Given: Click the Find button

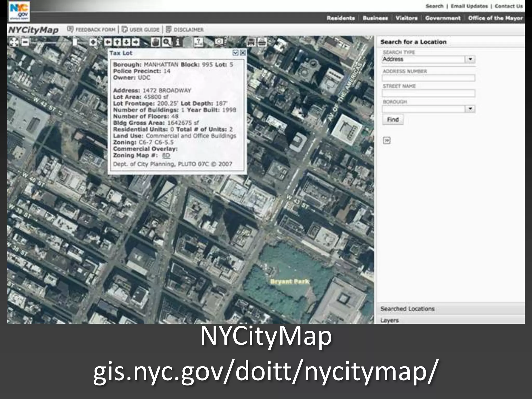Looking at the screenshot, I should coord(393,120).
